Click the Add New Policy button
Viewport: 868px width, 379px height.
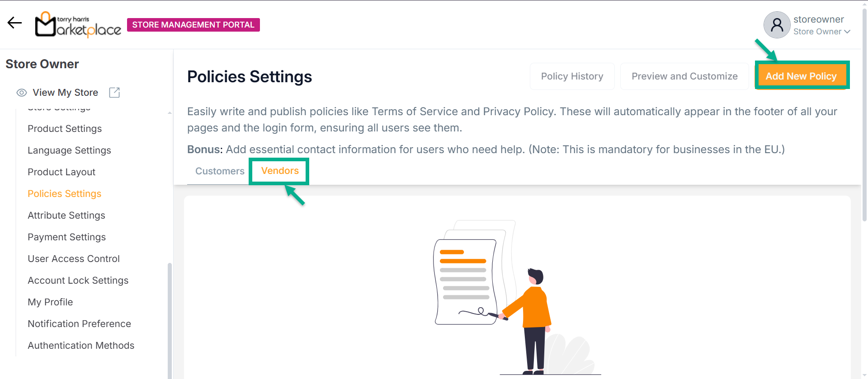pyautogui.click(x=801, y=76)
